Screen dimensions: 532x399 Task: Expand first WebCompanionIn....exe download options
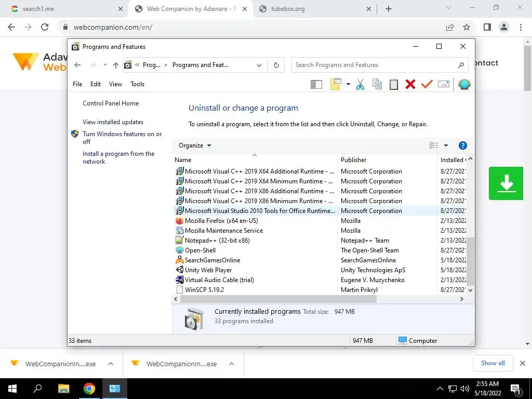[111, 364]
